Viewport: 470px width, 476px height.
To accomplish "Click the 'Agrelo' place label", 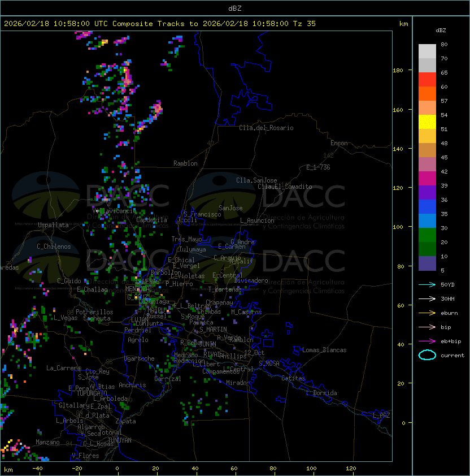I will (138, 340).
